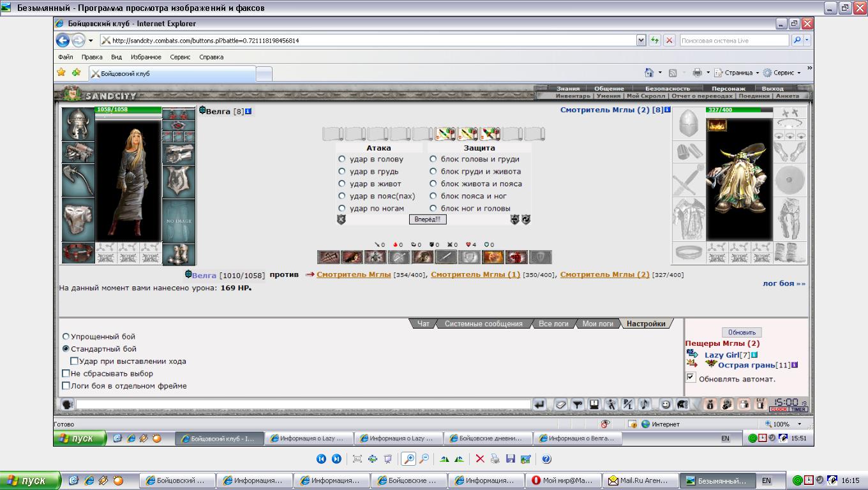The image size is (868, 490).
Task: Check 'Не сбрасывать выбор' option
Action: click(66, 373)
